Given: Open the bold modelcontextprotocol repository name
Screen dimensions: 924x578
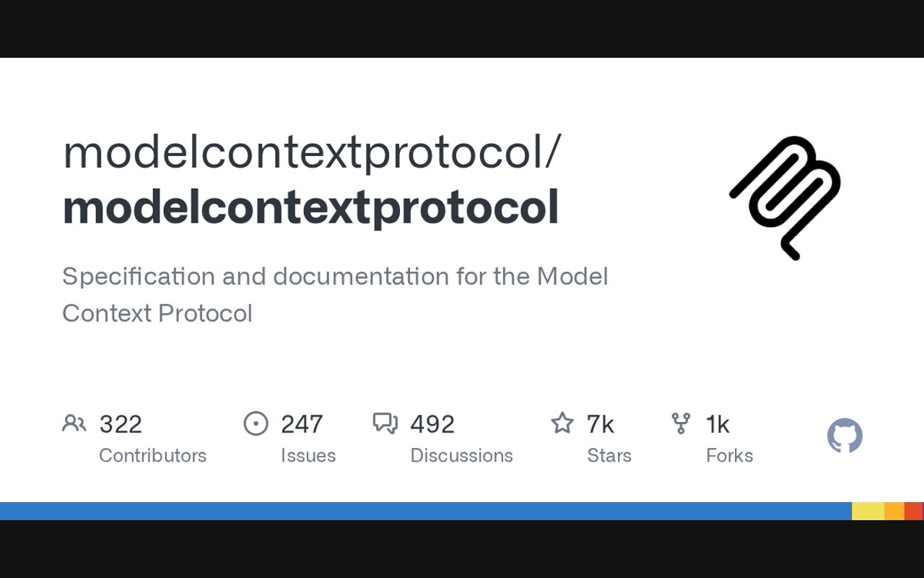Looking at the screenshot, I should click(x=310, y=208).
